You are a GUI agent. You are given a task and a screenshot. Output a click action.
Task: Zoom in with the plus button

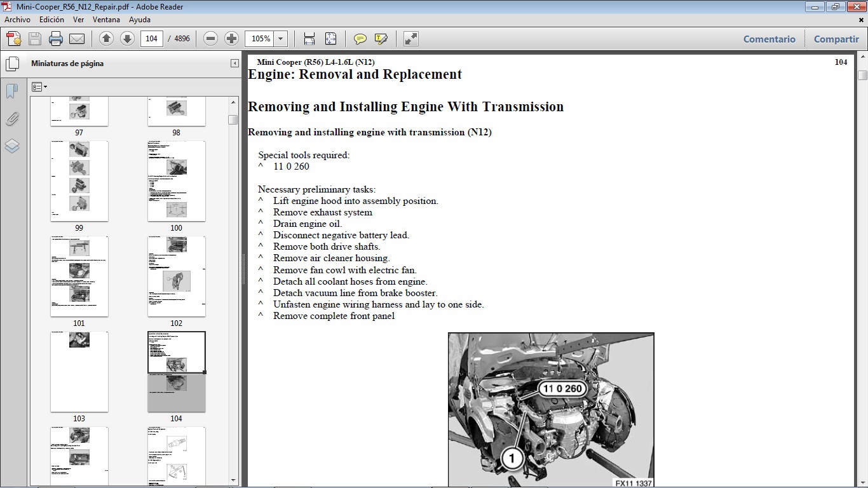click(232, 39)
